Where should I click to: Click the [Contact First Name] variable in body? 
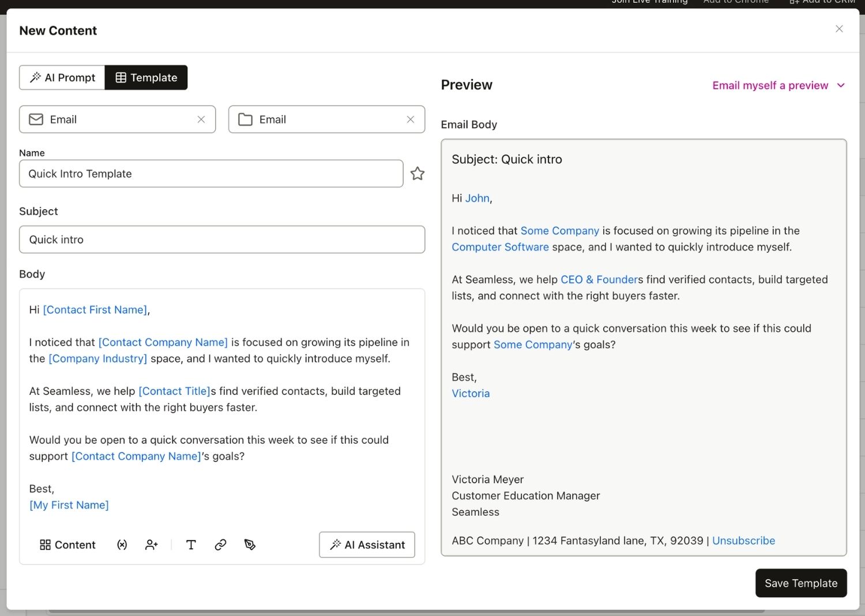pos(95,309)
